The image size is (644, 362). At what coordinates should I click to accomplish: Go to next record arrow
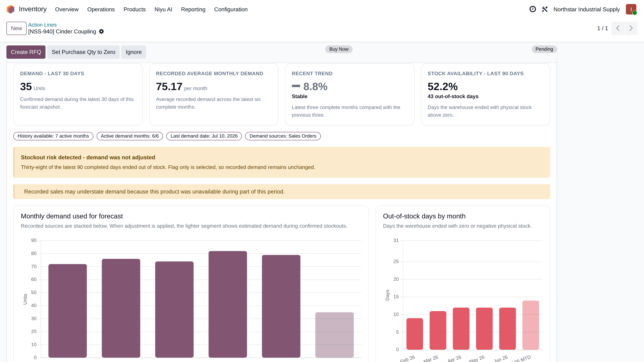click(631, 28)
